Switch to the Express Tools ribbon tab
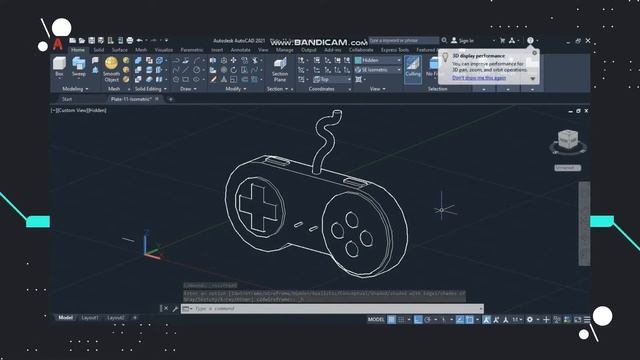The height and width of the screenshot is (360, 640). 395,50
